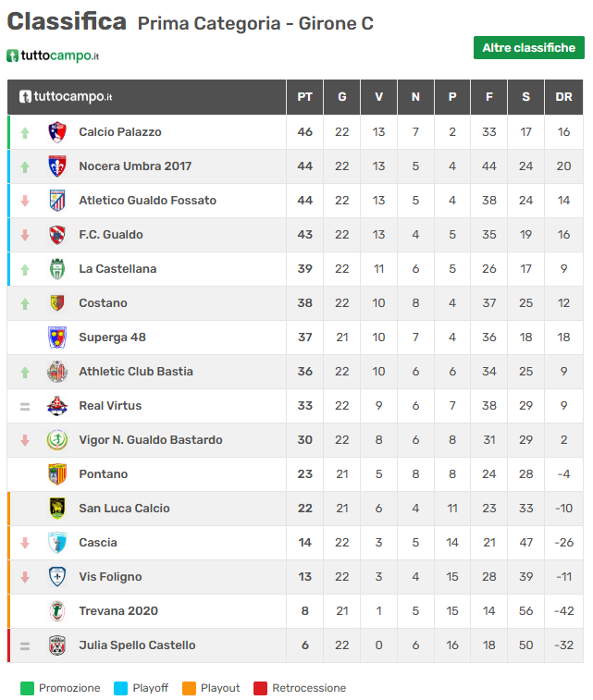Click the red Retrocessione legend swatch
Image resolution: width=593 pixels, height=700 pixels.
260,688
